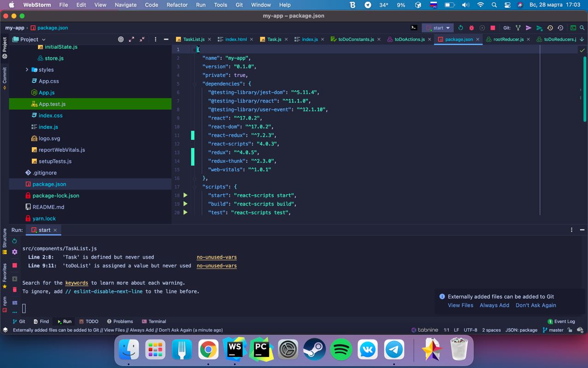Viewport: 588px width, 368px height.
Task: Toggle Project tool window via side tab
Action: [x=5, y=48]
